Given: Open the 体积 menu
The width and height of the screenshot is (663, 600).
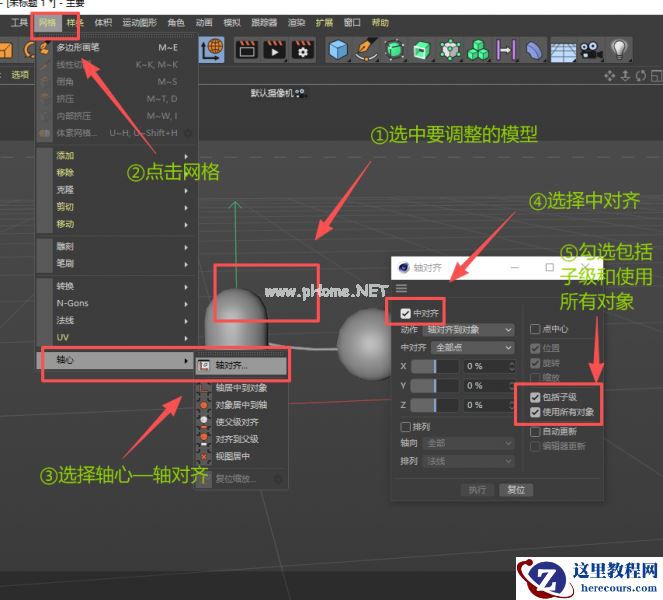Looking at the screenshot, I should (x=103, y=22).
